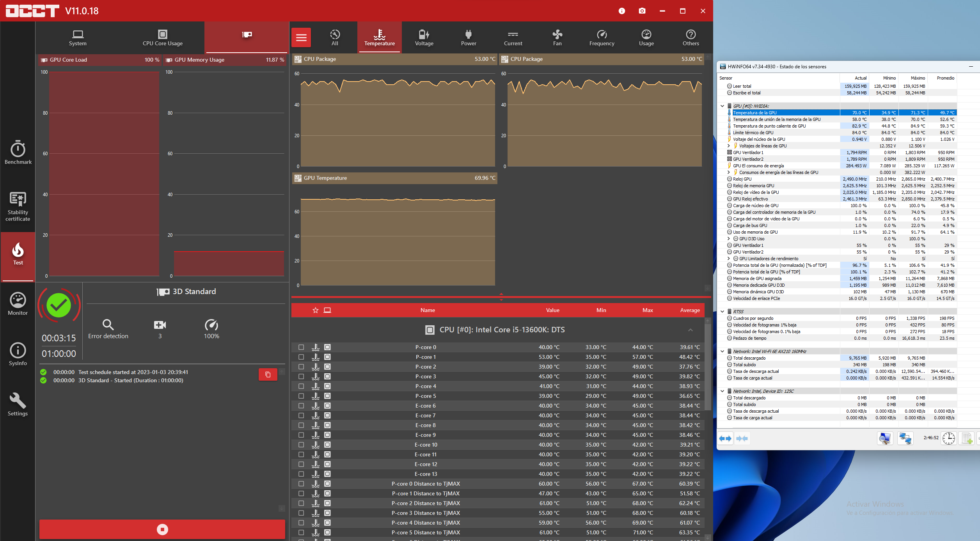The height and width of the screenshot is (541, 980).
Task: Open the Others sensor tab
Action: click(691, 38)
